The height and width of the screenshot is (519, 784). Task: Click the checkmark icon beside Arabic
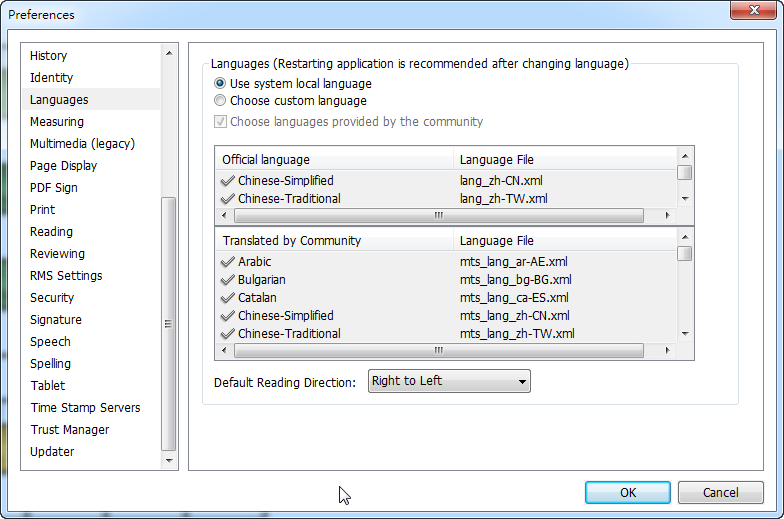tap(228, 262)
